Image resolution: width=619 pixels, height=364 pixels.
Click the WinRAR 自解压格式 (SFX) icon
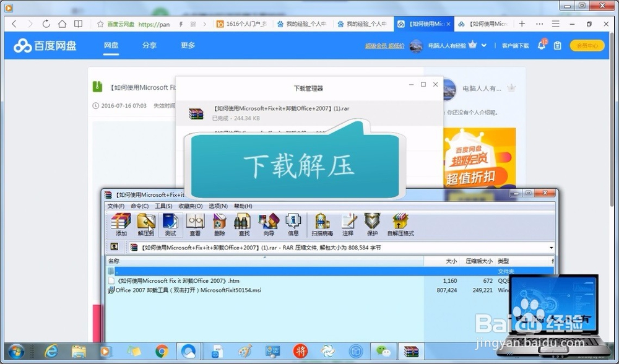[400, 225]
